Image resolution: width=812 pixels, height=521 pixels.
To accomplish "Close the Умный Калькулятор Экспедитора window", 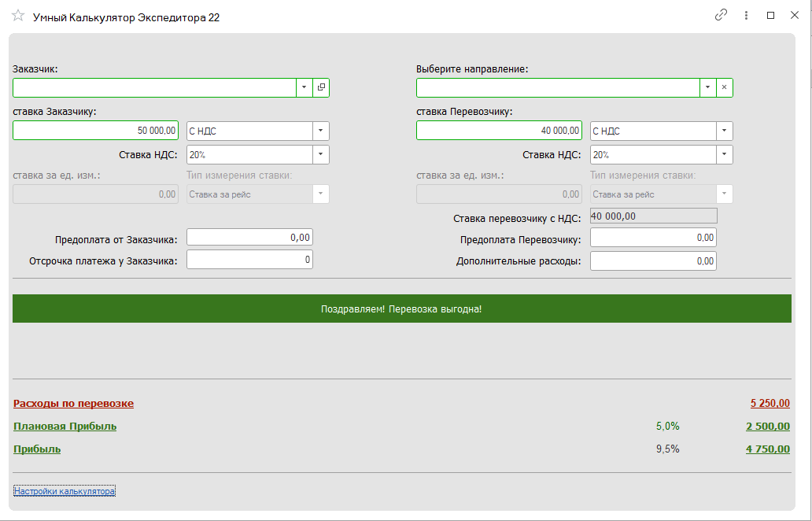I will 795,16.
